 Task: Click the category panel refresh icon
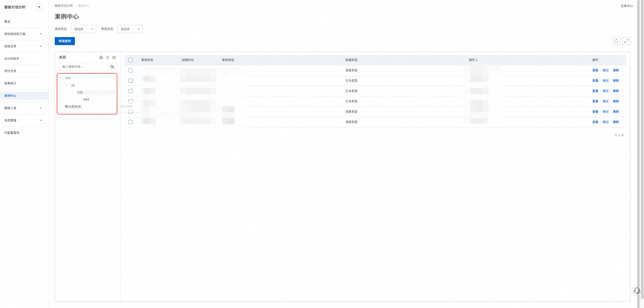pos(108,57)
